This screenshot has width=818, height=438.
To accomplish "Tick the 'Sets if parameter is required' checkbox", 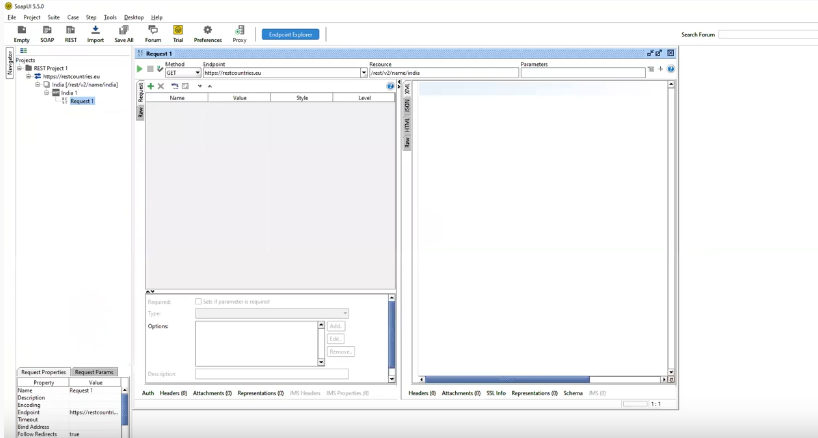I will (199, 301).
